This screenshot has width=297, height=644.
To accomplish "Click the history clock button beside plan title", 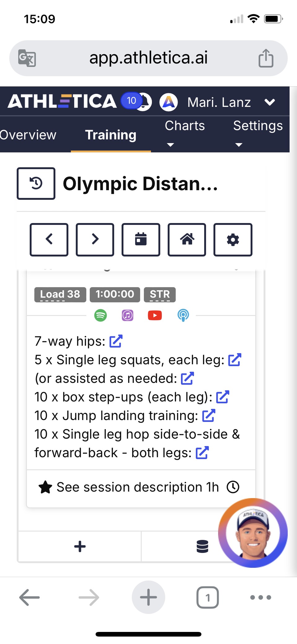I will pos(36,183).
